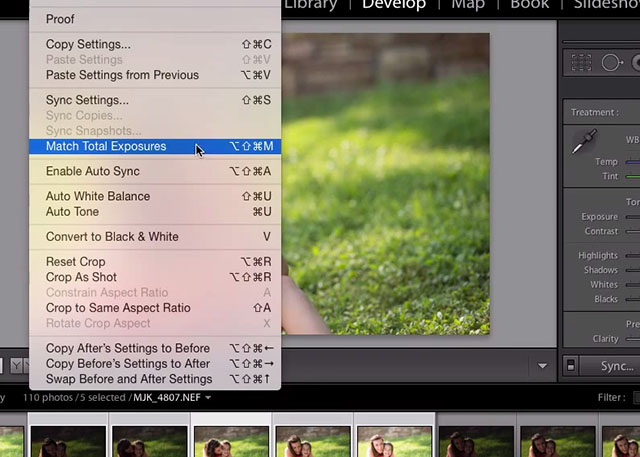Select the second selected filmstrip thumbnail
Viewport: 640px width, 457px height.
click(150, 441)
